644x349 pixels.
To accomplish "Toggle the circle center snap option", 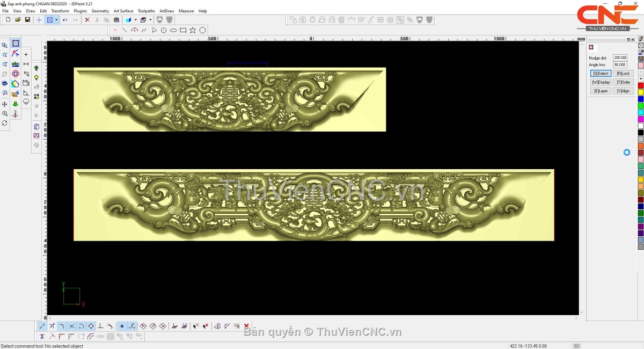I will [x=91, y=326].
